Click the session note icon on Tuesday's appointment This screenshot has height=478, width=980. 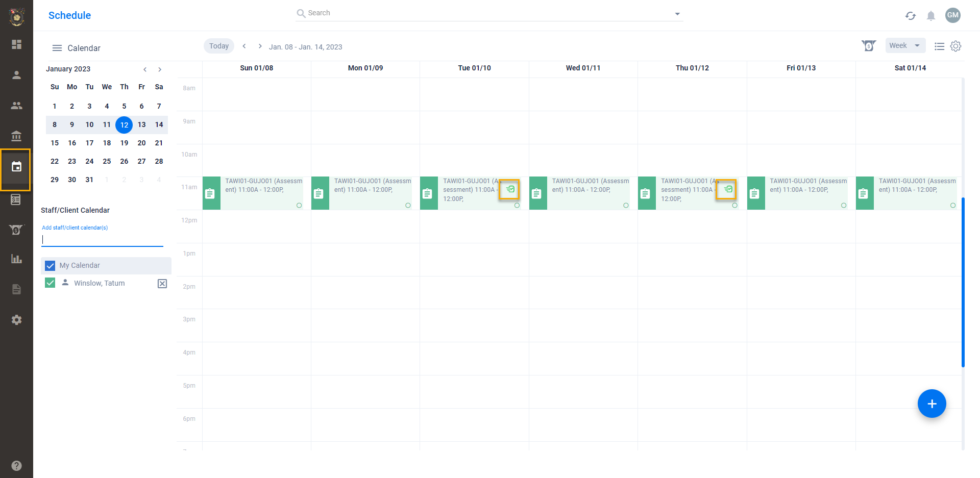509,189
